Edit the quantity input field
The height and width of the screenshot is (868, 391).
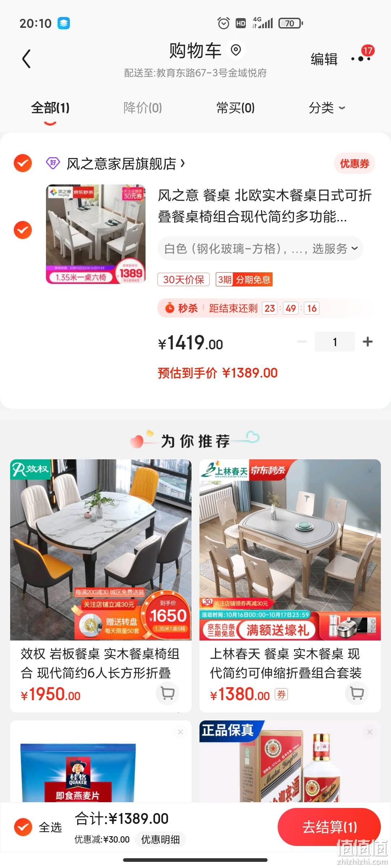click(335, 342)
